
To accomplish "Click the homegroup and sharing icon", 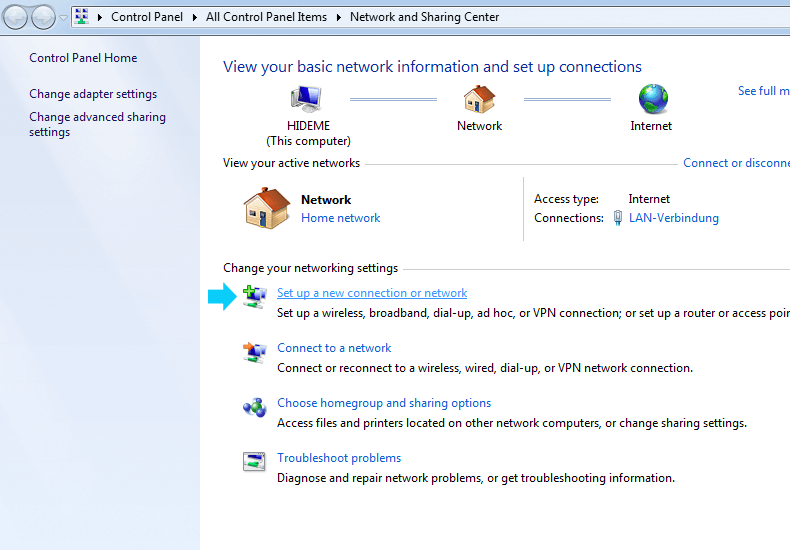I will [x=255, y=407].
